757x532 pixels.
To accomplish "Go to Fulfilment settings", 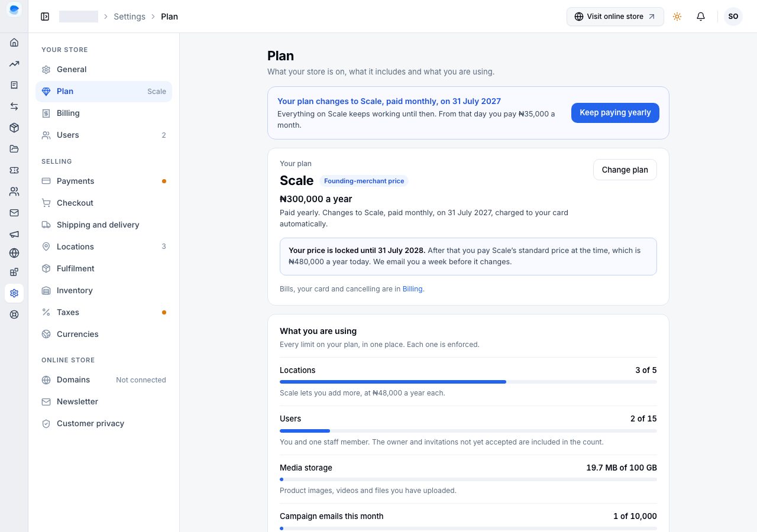I will click(104, 269).
